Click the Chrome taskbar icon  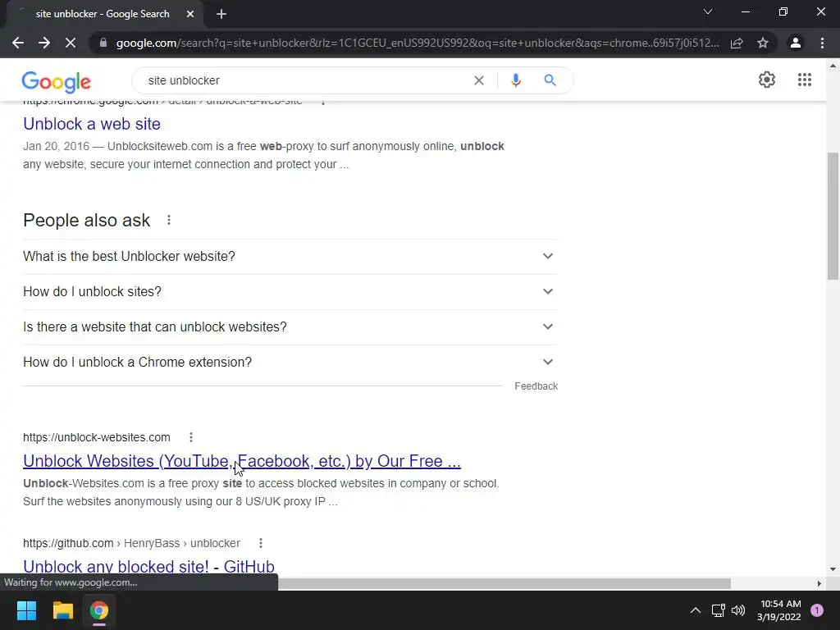point(99,610)
